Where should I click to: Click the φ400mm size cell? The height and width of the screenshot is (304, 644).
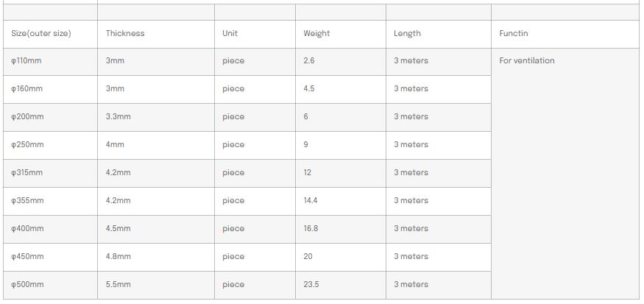[28, 228]
